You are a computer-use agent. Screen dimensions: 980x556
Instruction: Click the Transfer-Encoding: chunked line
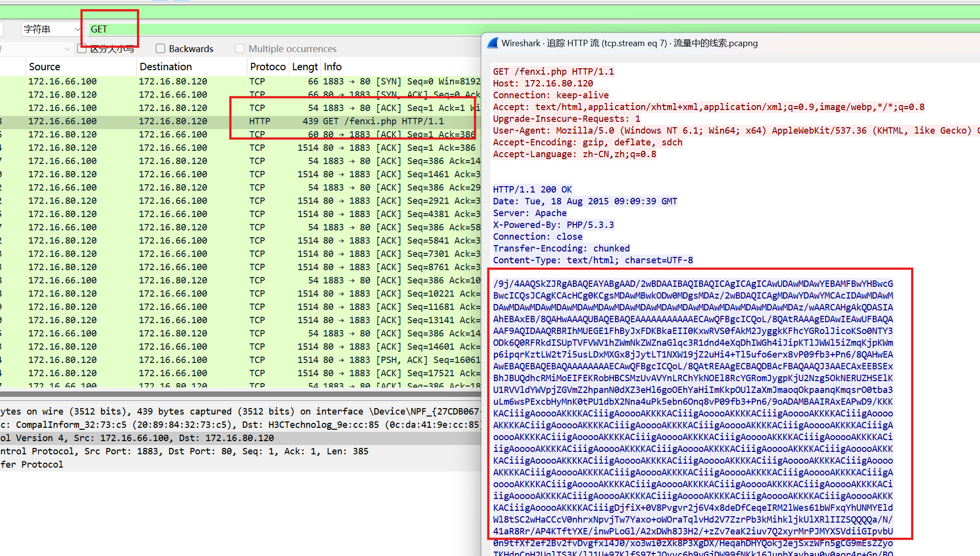click(x=561, y=249)
